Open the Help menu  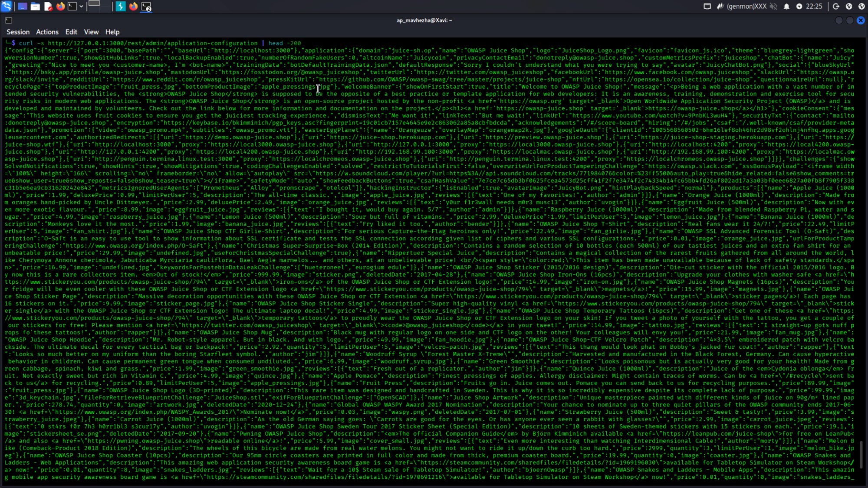pyautogui.click(x=112, y=32)
